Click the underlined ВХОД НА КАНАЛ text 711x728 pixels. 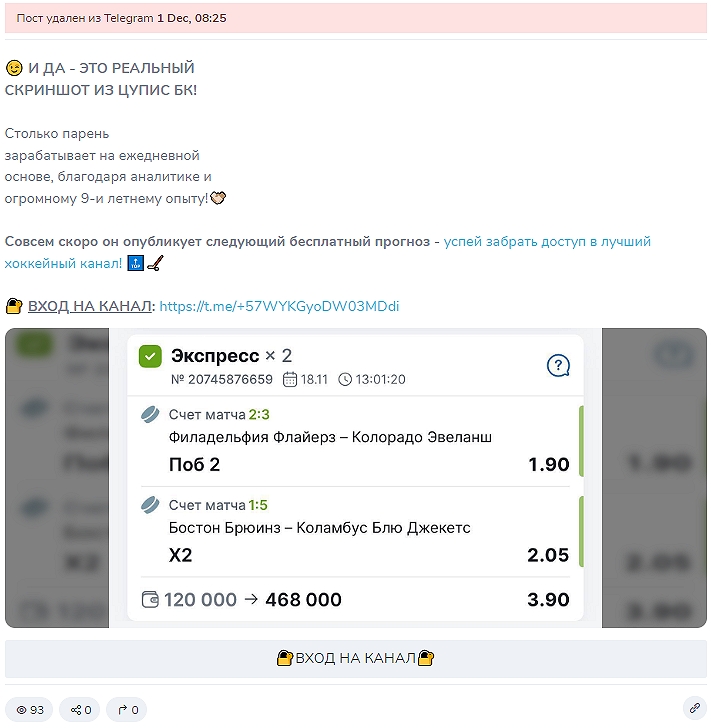click(x=90, y=306)
